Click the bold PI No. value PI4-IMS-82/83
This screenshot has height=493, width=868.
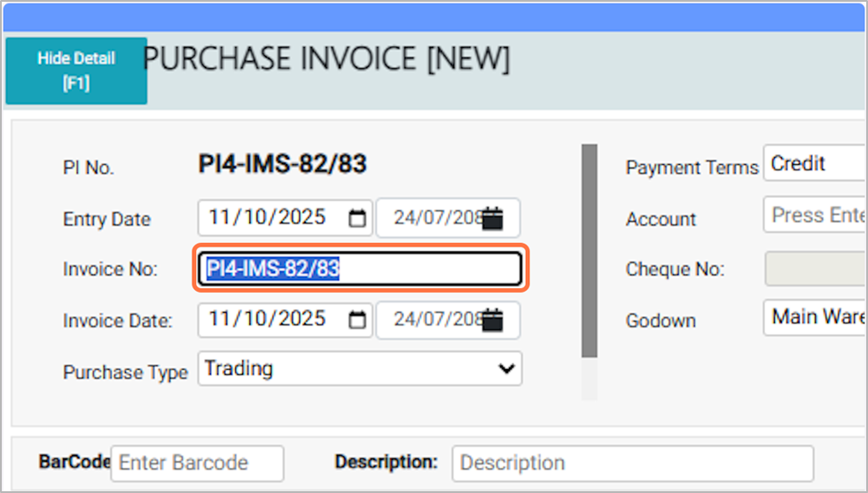click(282, 164)
